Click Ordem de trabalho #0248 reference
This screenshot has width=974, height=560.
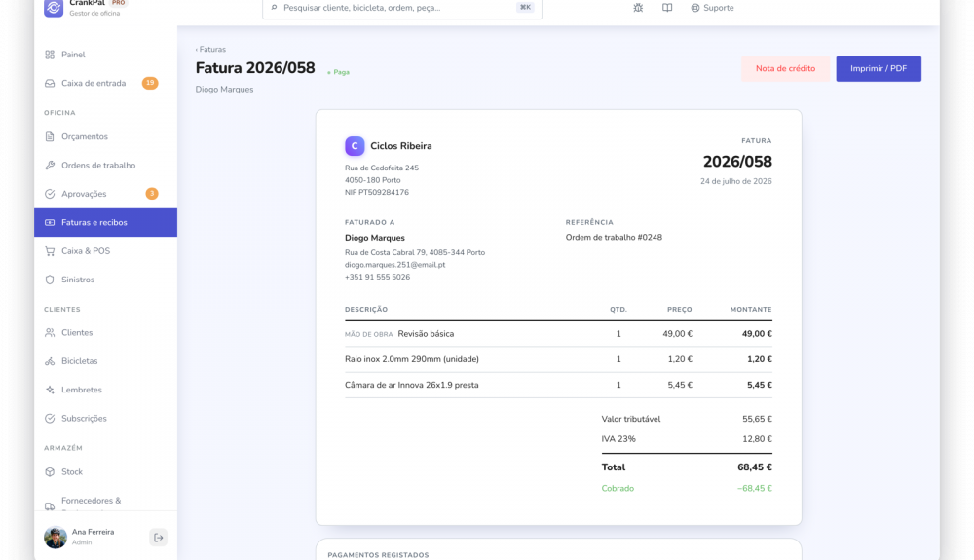pyautogui.click(x=614, y=238)
